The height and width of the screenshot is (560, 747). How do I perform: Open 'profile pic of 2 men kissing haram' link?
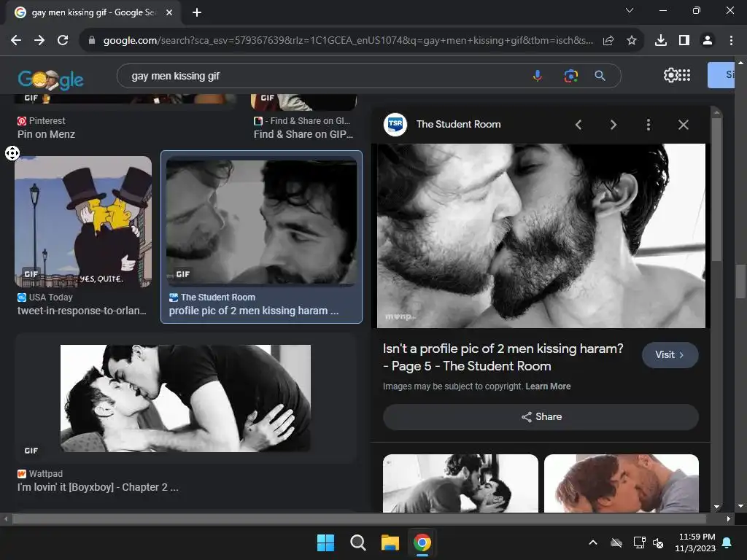254,311
